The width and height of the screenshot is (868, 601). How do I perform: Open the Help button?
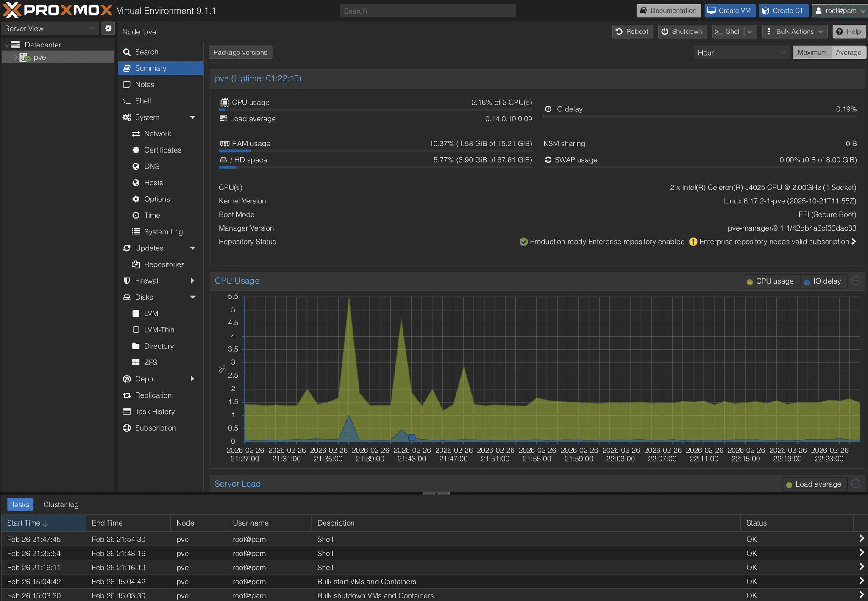[849, 31]
